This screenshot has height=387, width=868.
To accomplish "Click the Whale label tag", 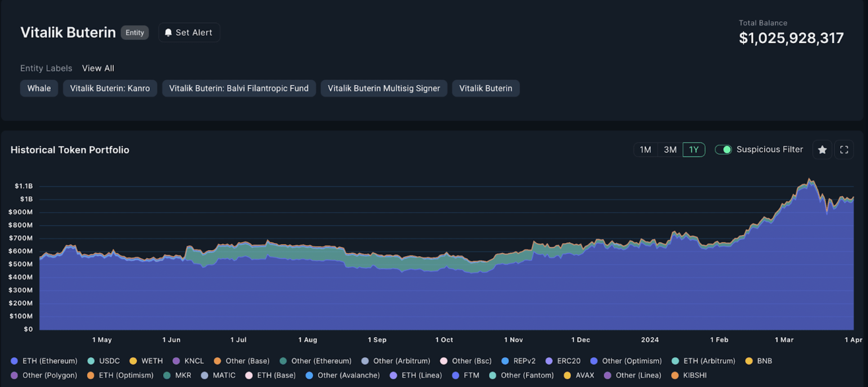I will point(39,89).
